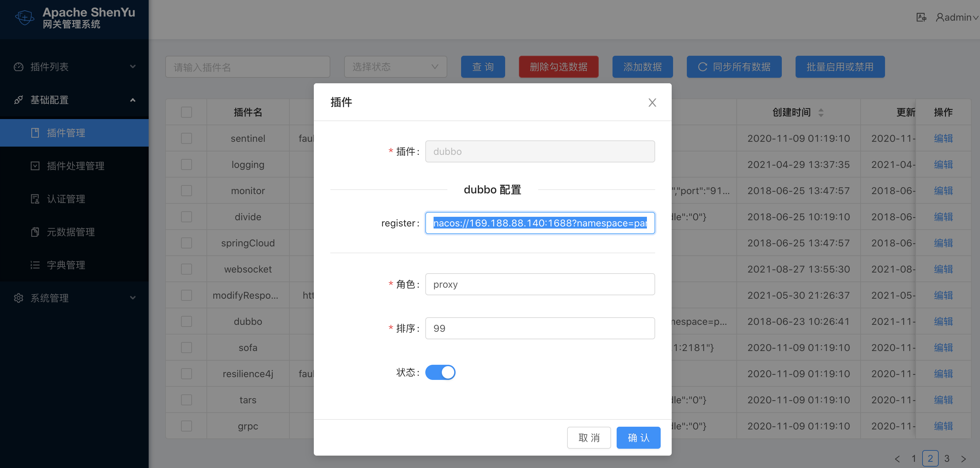Open 插件管理 menu item

pos(74,133)
